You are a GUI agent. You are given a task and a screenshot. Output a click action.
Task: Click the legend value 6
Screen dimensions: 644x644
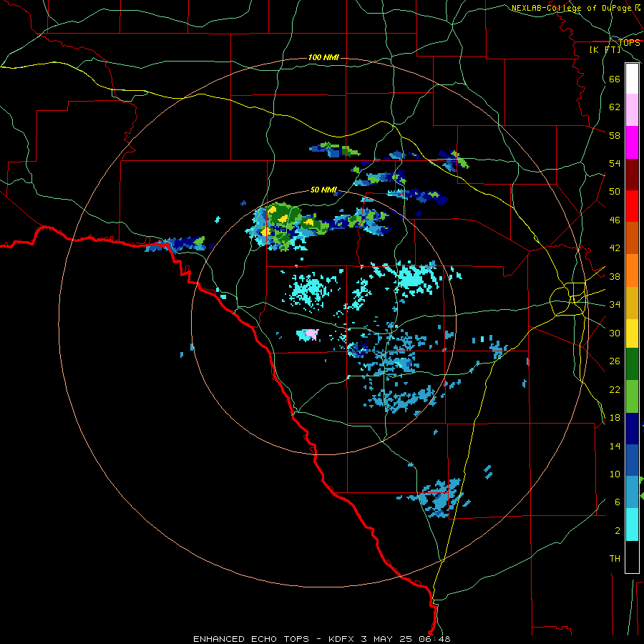pyautogui.click(x=618, y=502)
